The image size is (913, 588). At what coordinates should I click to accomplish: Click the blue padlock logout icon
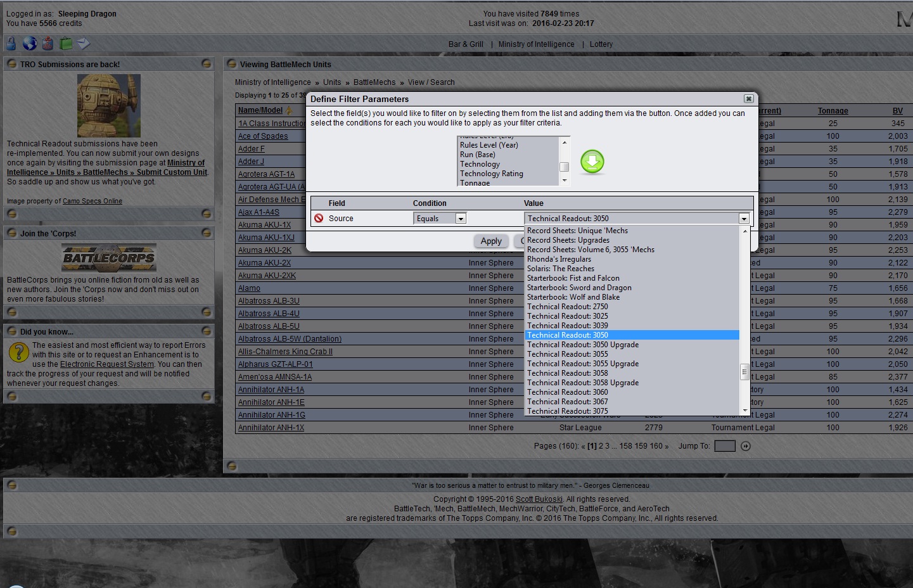coord(11,43)
